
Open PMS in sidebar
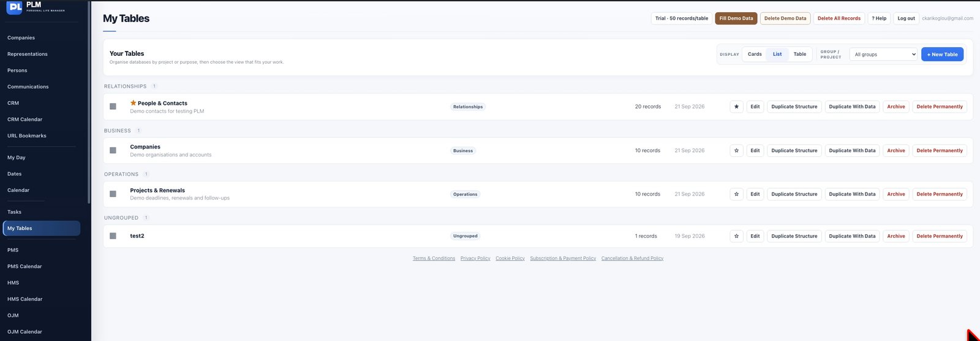click(x=13, y=250)
